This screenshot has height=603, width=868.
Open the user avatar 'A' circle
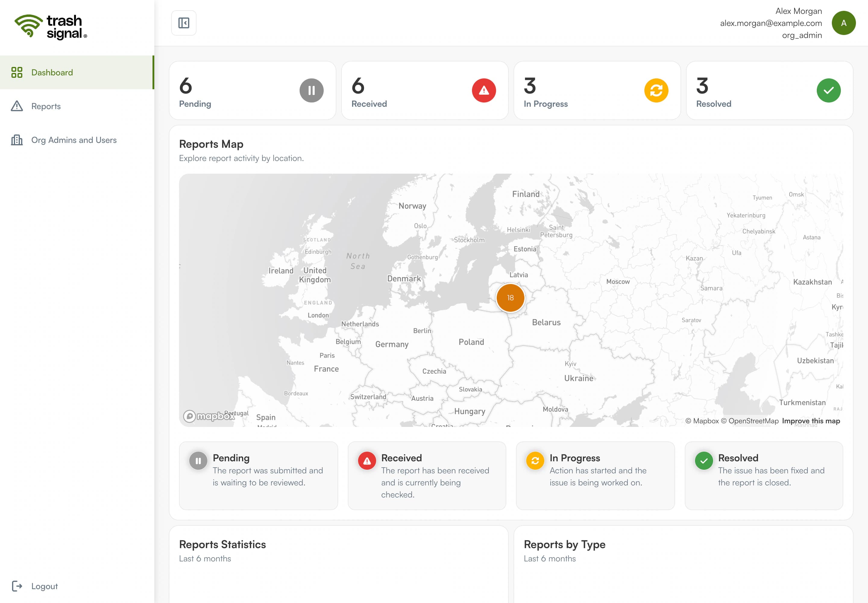tap(844, 23)
